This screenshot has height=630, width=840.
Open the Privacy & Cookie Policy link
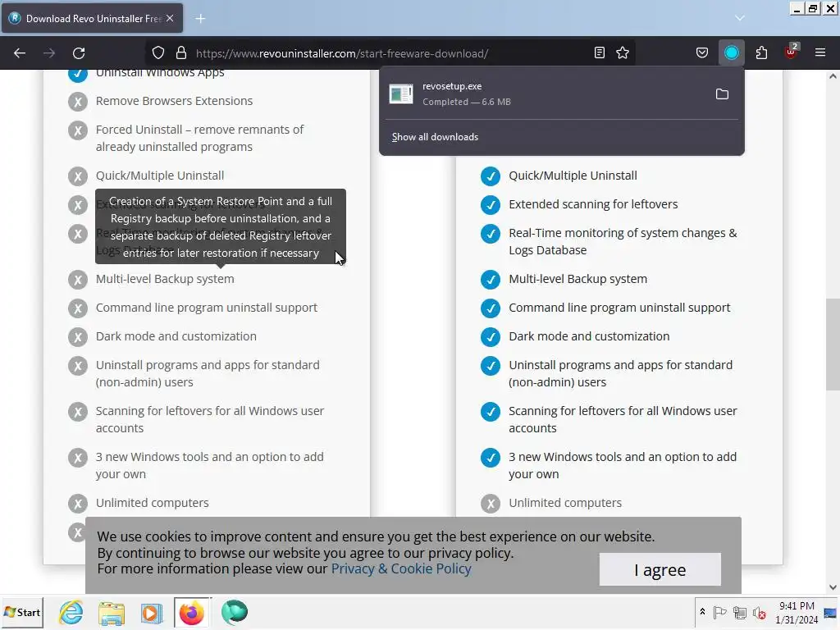(401, 569)
